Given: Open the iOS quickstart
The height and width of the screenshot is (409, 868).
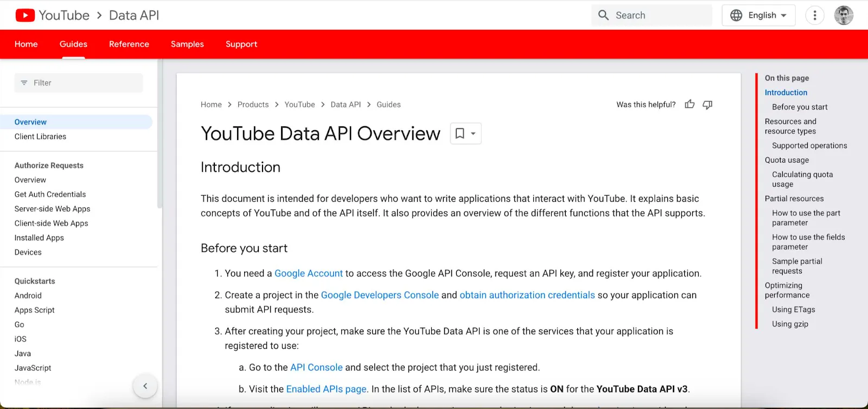Looking at the screenshot, I should pyautogui.click(x=21, y=339).
